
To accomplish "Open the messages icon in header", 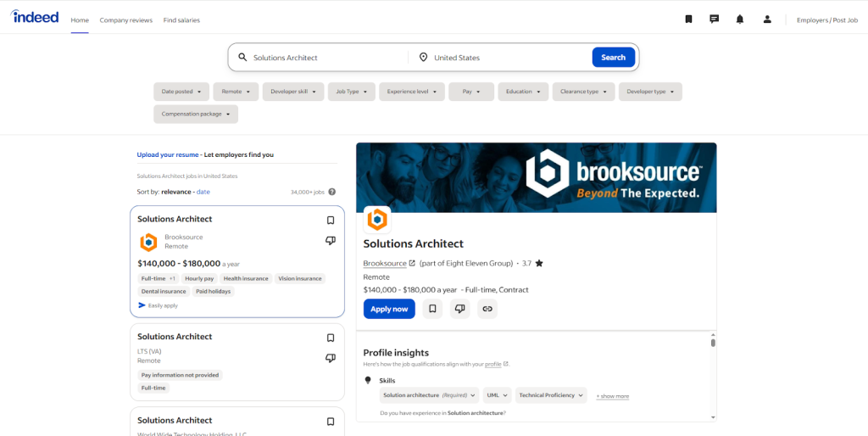I will tap(714, 20).
